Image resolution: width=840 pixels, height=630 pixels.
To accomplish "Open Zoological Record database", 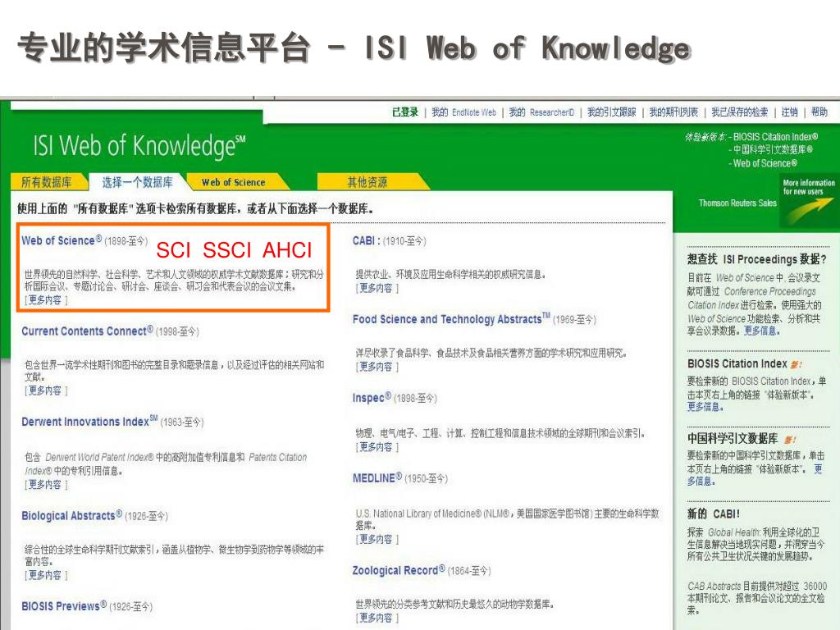I will pos(399,571).
